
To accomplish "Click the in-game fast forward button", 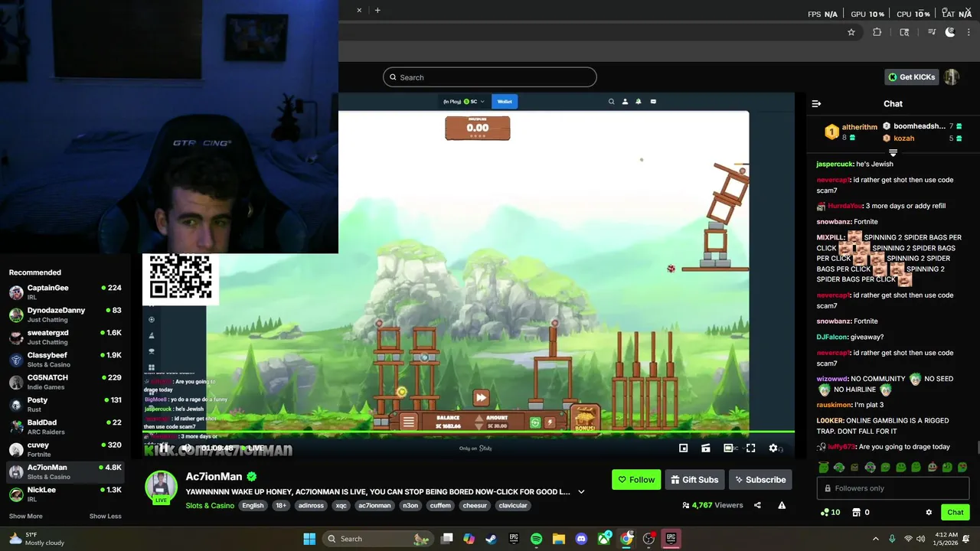I will (481, 397).
